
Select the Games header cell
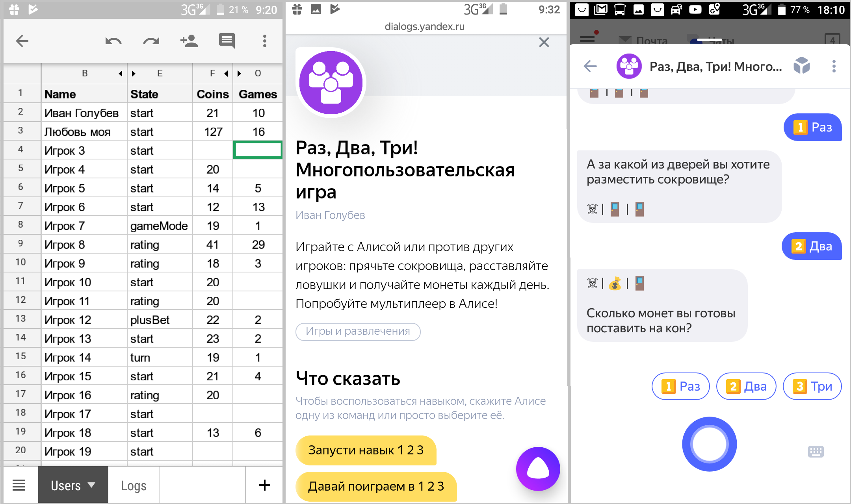258,94
